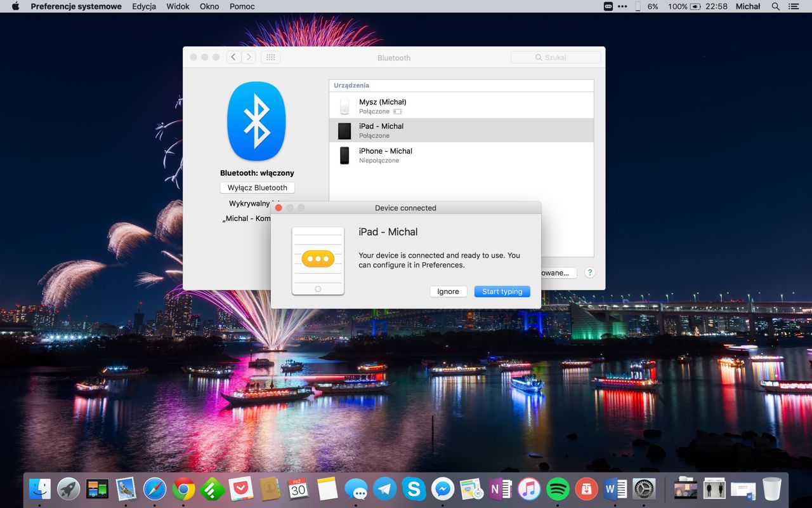This screenshot has width=812, height=508.
Task: Launch Launchpad rocket icon in Dock
Action: (69, 489)
